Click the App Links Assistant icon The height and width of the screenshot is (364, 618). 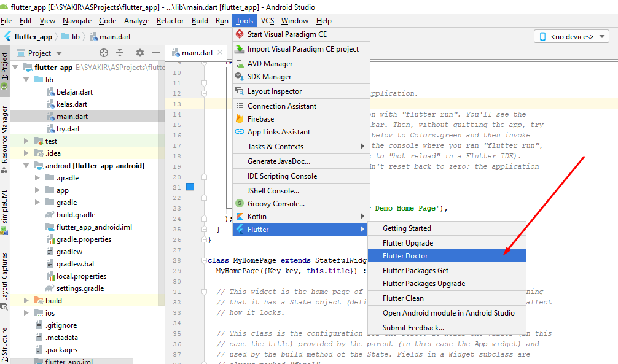pyautogui.click(x=239, y=131)
